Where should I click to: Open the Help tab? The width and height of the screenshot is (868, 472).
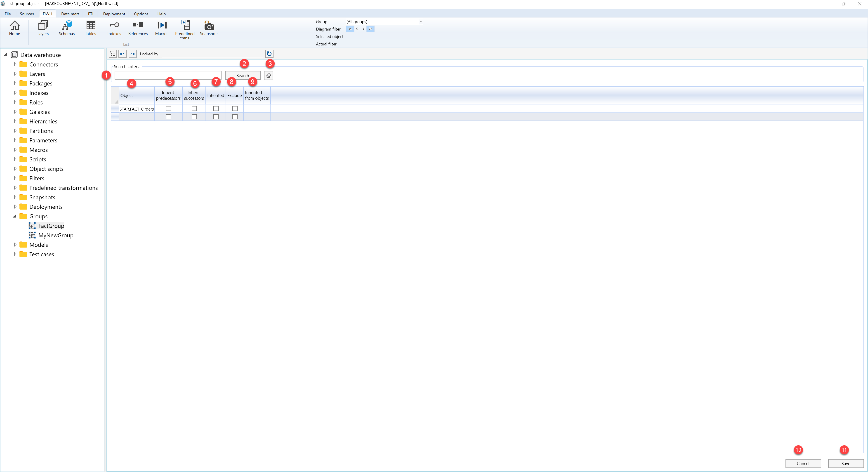[x=161, y=14]
